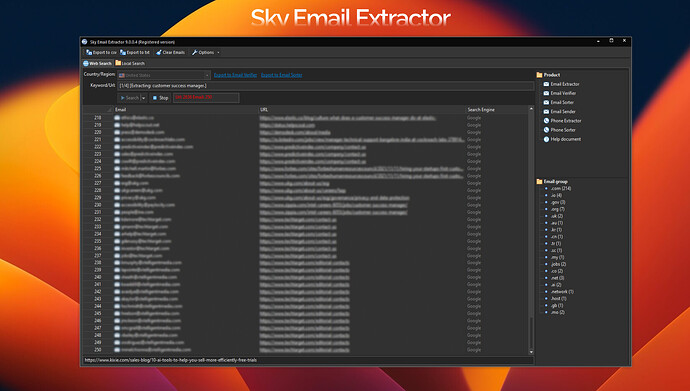Open the URL link in row 219

(287, 125)
